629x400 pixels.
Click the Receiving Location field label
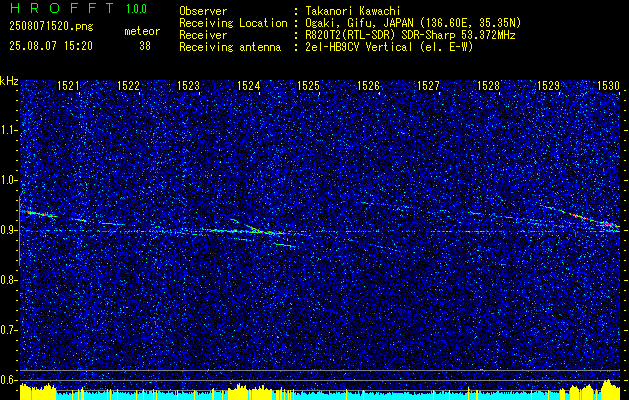point(233,23)
